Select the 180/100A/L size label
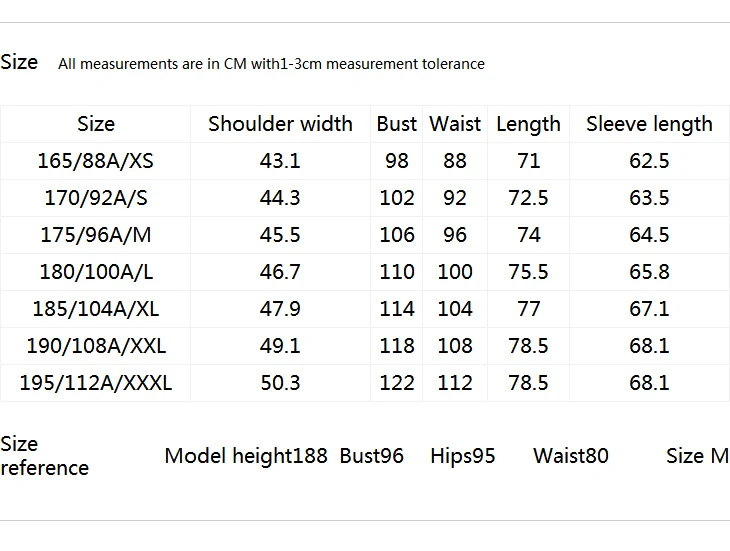The image size is (730, 551). click(x=96, y=272)
